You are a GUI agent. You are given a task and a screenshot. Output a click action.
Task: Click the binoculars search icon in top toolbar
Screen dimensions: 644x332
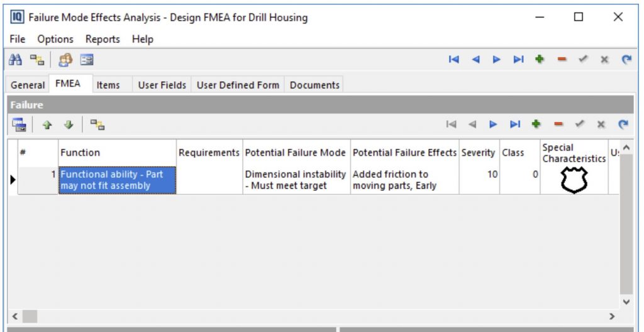(x=15, y=60)
